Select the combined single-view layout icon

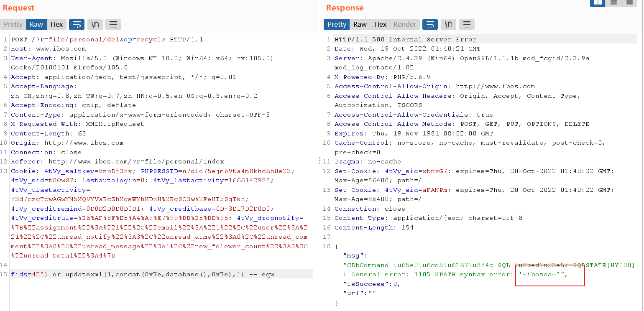[629, 3]
